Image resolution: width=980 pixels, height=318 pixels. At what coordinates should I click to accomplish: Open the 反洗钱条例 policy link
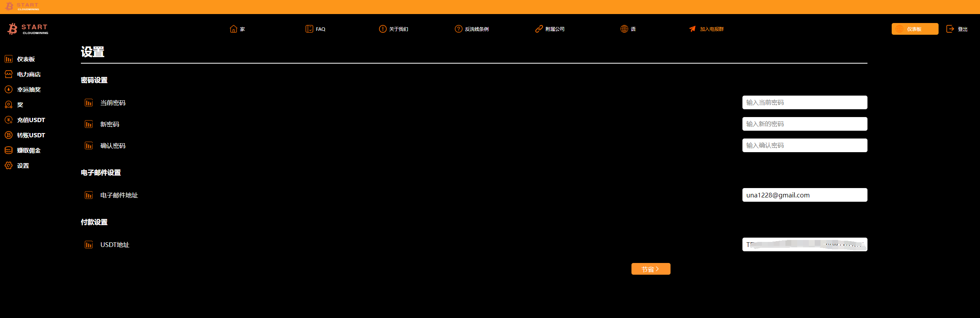[x=472, y=29]
